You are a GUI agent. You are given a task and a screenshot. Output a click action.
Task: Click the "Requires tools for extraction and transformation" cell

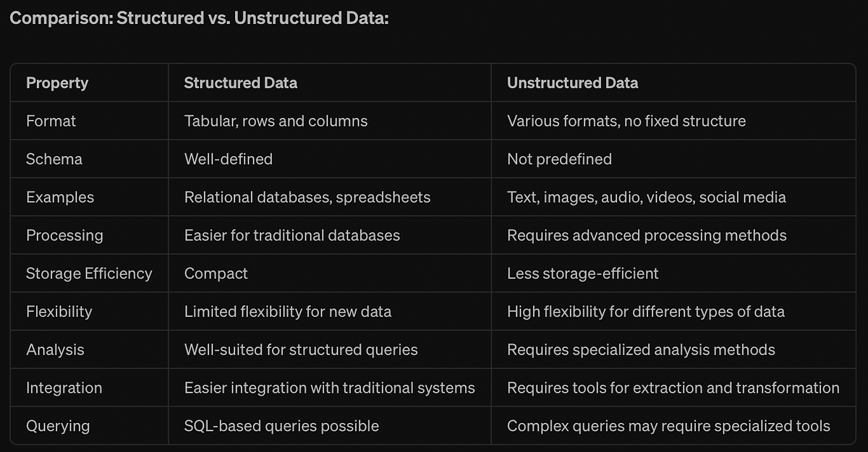point(673,388)
